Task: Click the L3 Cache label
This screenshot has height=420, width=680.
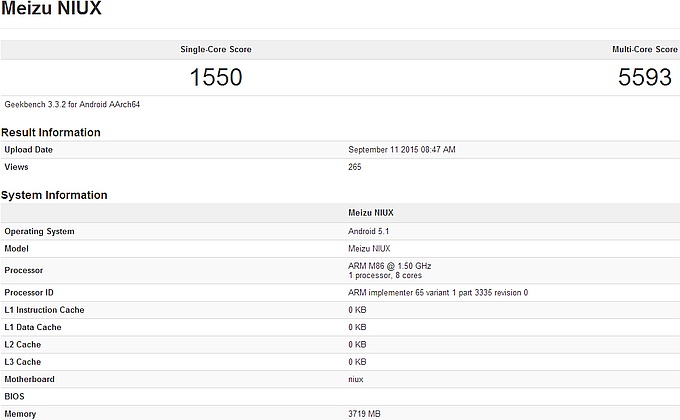Action: pyautogui.click(x=23, y=362)
